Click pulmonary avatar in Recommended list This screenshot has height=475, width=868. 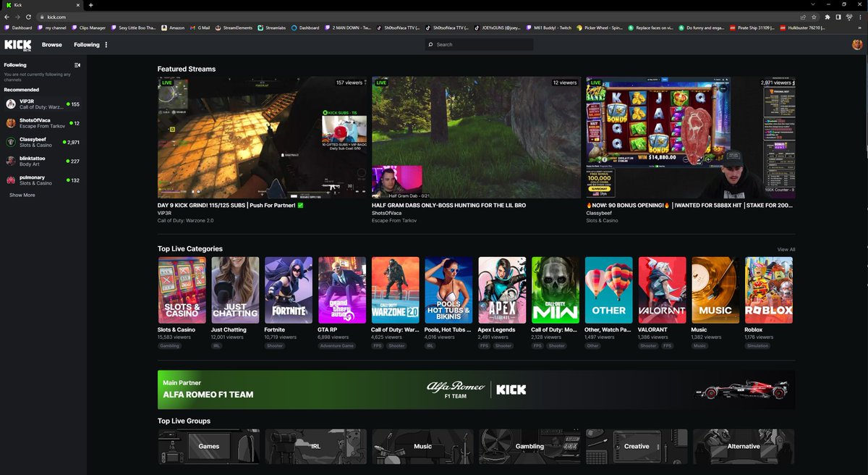11,180
